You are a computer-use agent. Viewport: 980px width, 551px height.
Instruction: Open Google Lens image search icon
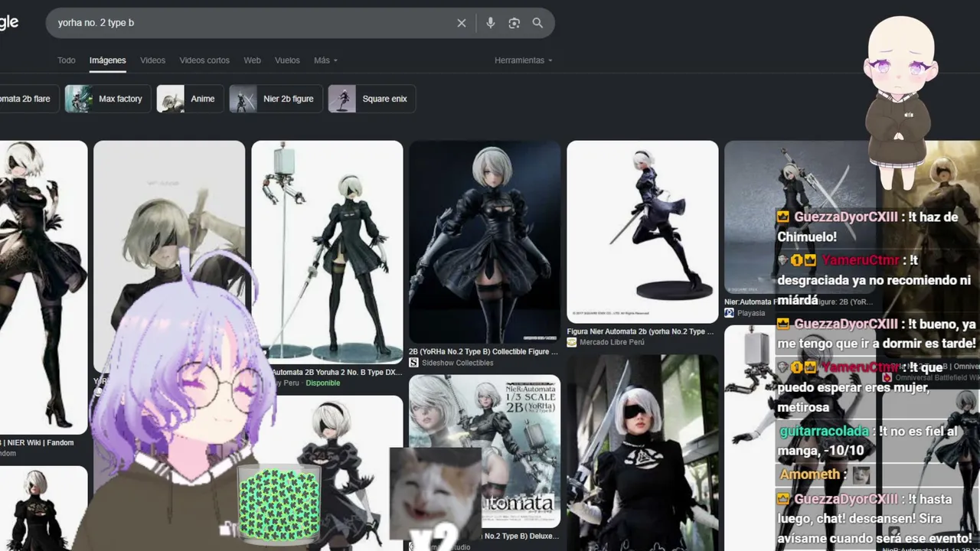[514, 23]
